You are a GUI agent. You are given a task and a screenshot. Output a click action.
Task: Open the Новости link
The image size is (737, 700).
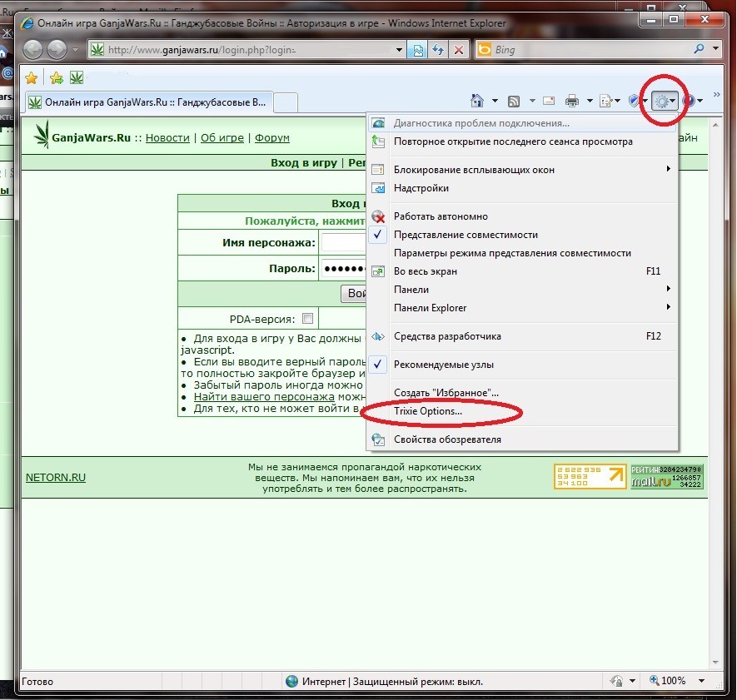click(x=167, y=137)
